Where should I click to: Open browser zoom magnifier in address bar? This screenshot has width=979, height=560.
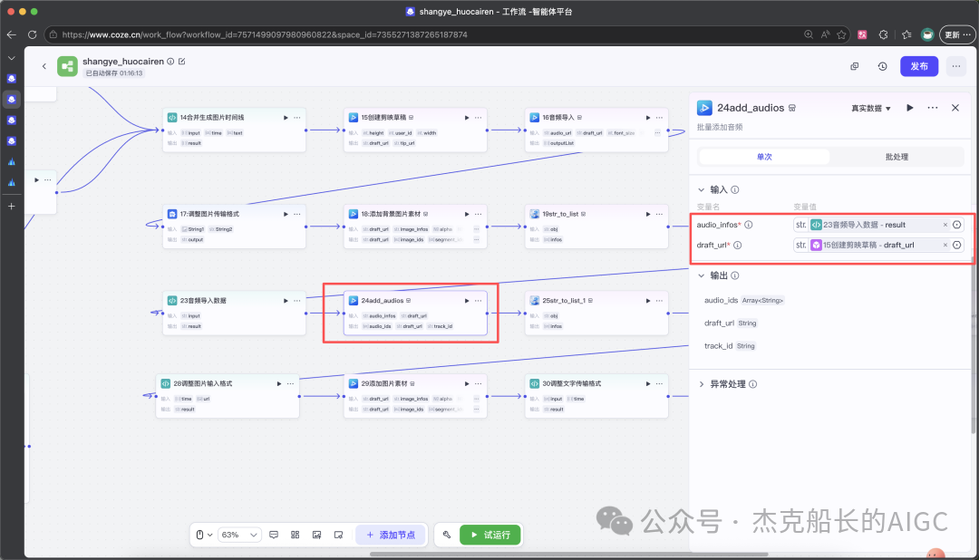pos(809,35)
